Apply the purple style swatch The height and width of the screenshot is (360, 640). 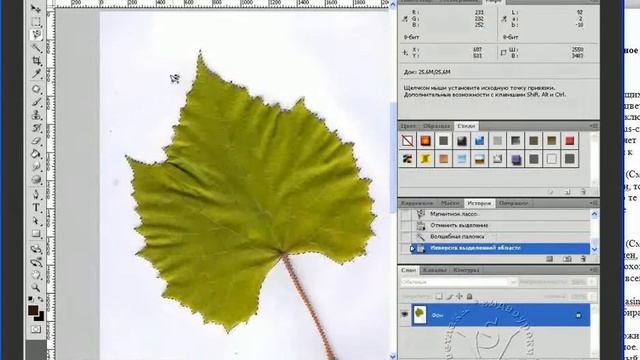pyautogui.click(x=516, y=159)
